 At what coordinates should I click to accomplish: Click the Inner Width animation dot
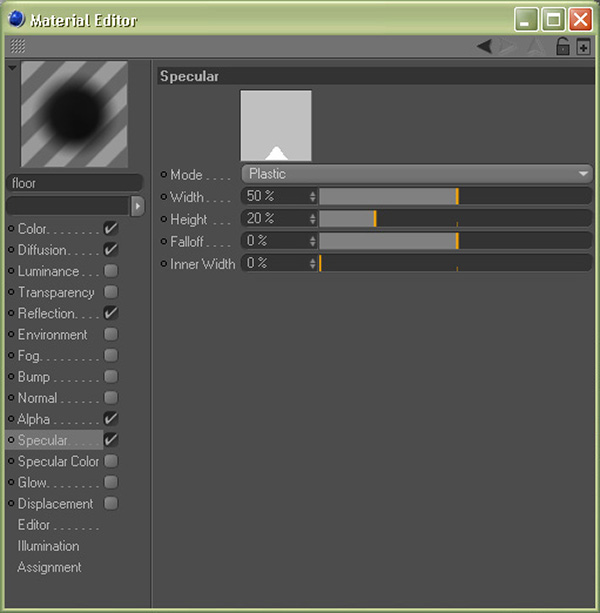[164, 264]
